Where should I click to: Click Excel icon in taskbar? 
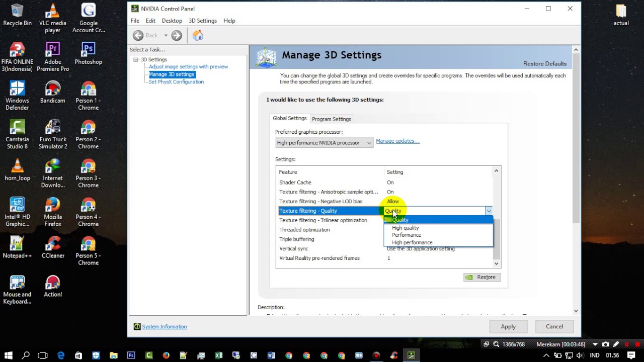click(x=218, y=355)
